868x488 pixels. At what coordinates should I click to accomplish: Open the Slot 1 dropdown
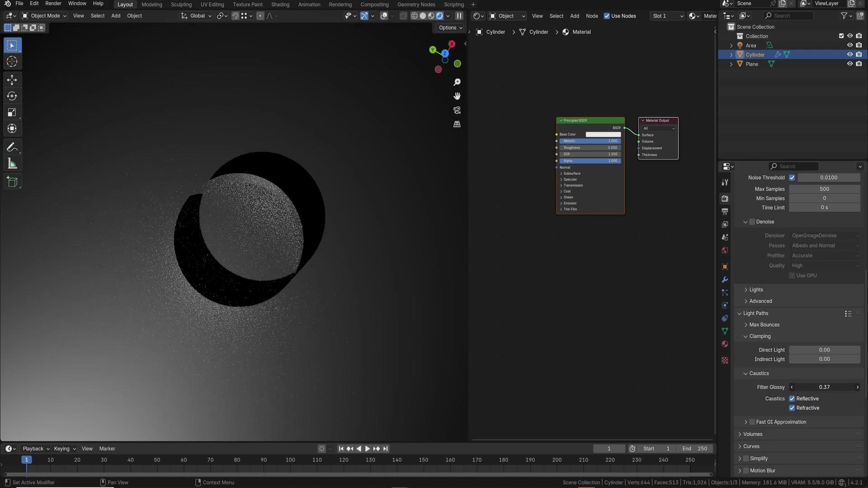point(668,16)
